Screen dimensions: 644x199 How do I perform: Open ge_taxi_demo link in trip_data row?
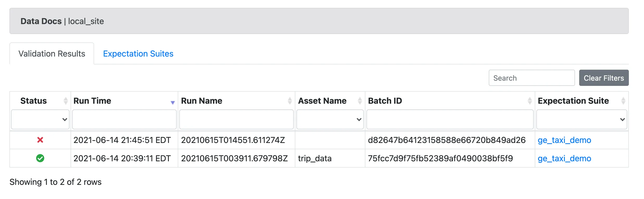(x=564, y=158)
